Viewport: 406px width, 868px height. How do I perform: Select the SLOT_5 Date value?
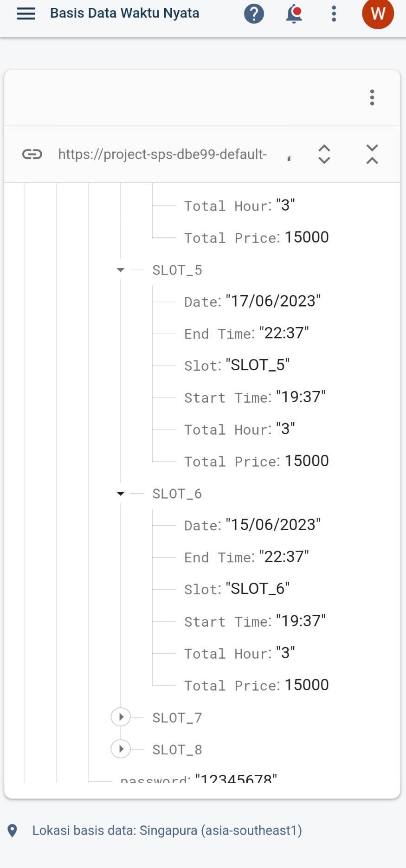[x=273, y=301]
